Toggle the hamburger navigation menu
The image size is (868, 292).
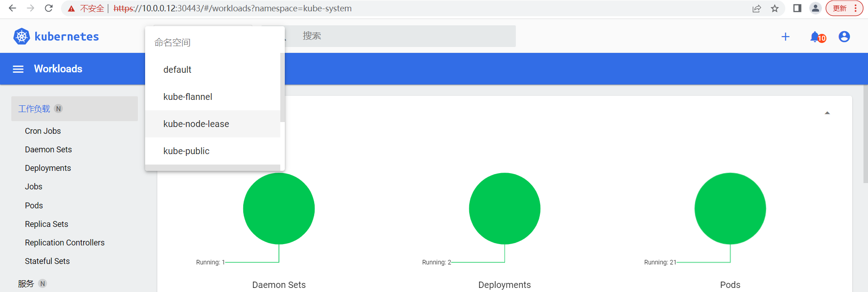[x=18, y=69]
